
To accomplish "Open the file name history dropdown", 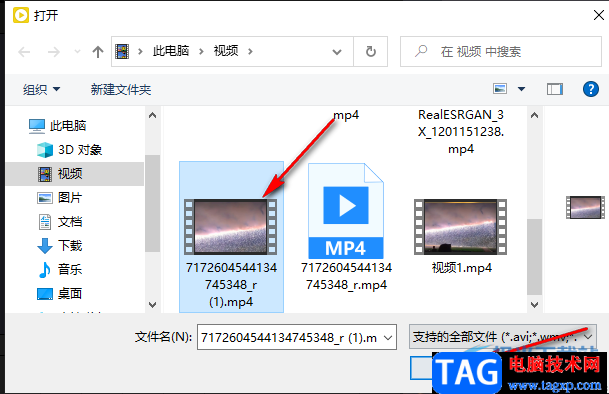I will pyautogui.click(x=388, y=337).
